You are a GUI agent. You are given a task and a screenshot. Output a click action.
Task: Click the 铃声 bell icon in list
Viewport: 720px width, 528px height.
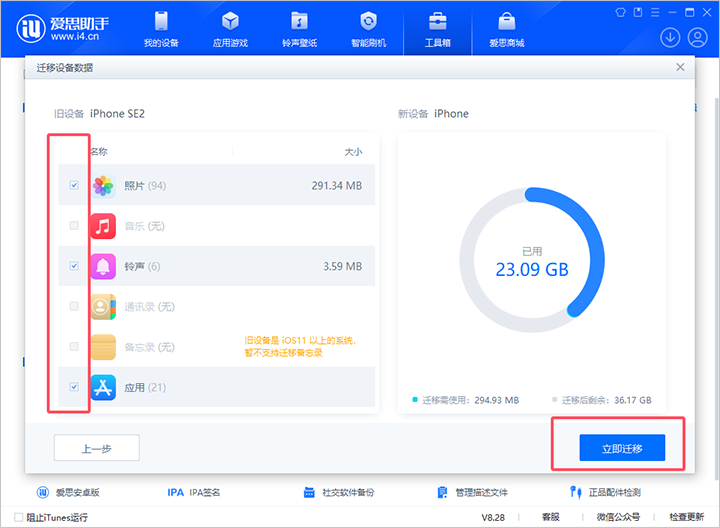click(104, 266)
